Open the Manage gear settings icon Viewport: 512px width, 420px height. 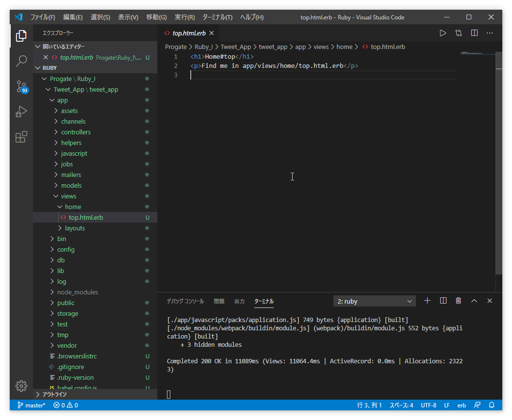click(21, 386)
